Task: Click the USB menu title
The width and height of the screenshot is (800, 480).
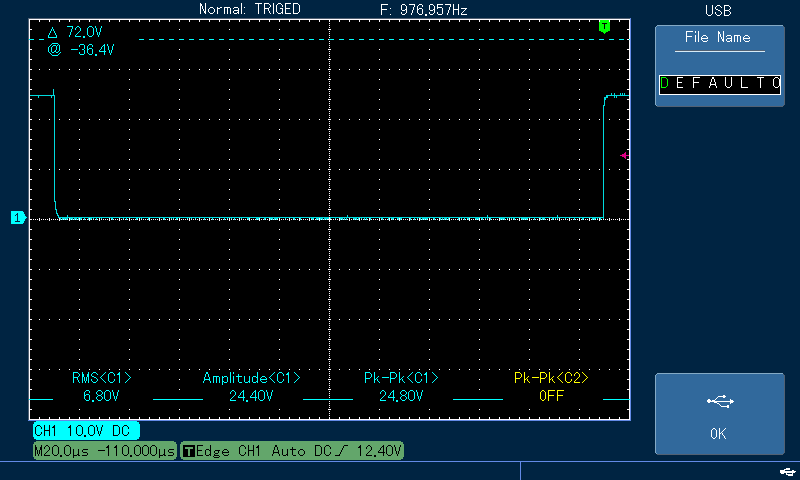Action: coord(718,11)
